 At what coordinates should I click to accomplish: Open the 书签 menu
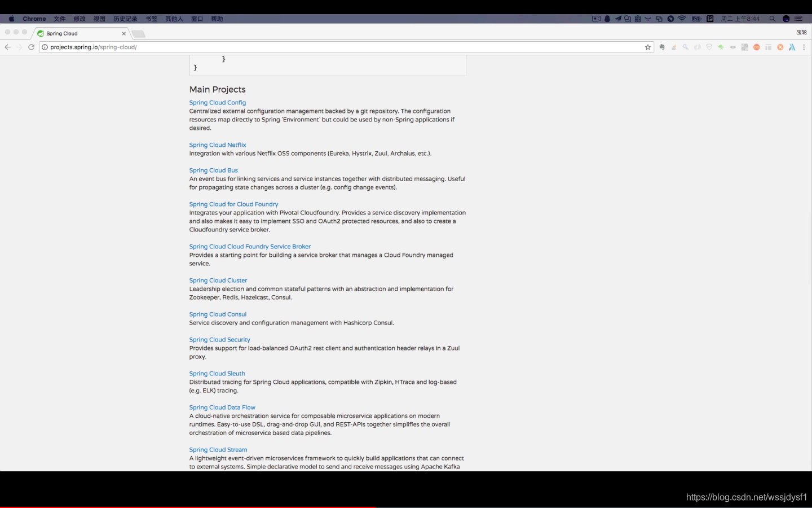coord(152,19)
